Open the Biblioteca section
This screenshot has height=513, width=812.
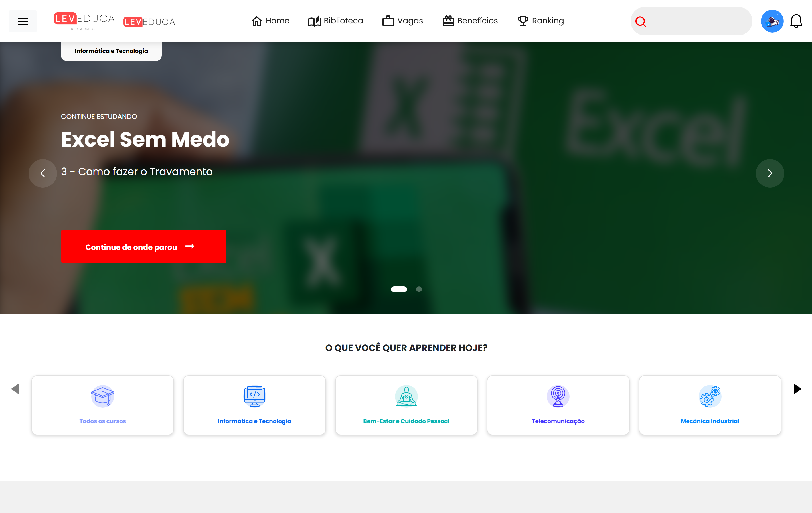click(x=335, y=21)
